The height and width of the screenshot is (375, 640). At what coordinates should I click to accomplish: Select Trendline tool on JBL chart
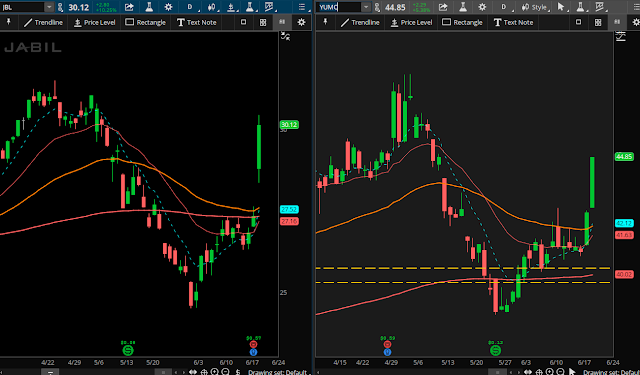[43, 22]
